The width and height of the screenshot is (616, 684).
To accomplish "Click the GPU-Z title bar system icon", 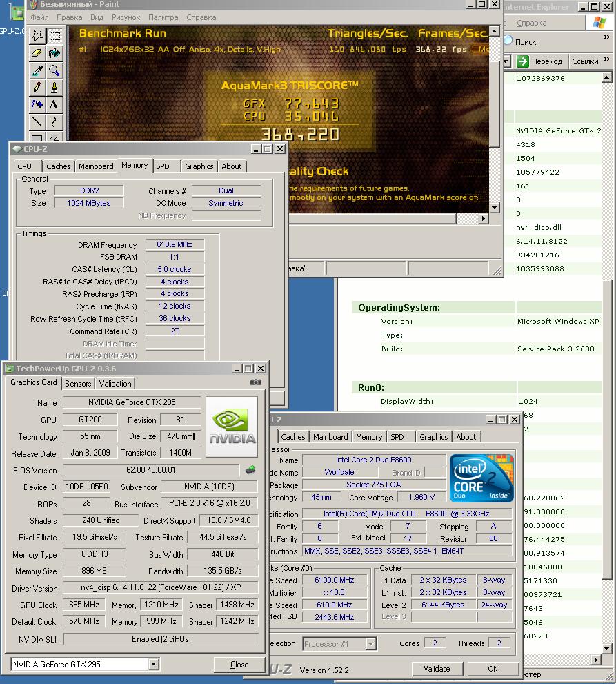I will pyautogui.click(x=9, y=369).
